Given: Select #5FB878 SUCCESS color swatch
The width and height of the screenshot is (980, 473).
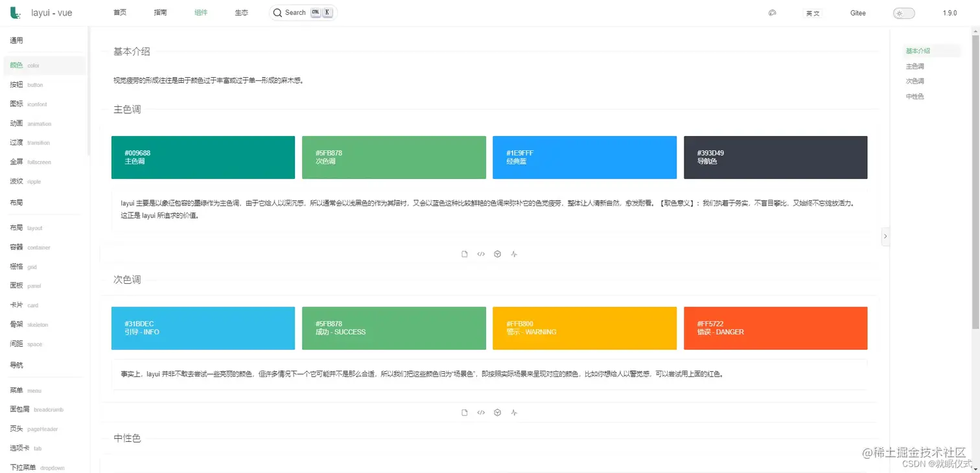Looking at the screenshot, I should 394,329.
